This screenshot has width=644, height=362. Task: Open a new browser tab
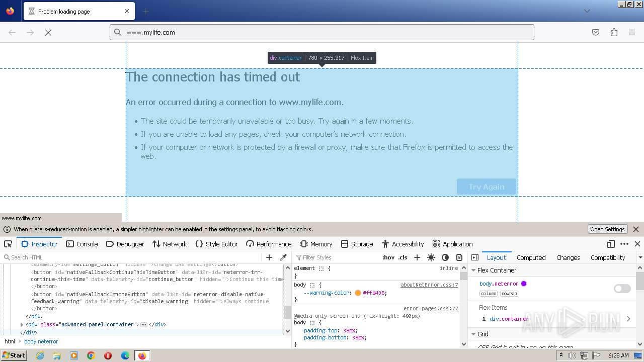(x=145, y=11)
